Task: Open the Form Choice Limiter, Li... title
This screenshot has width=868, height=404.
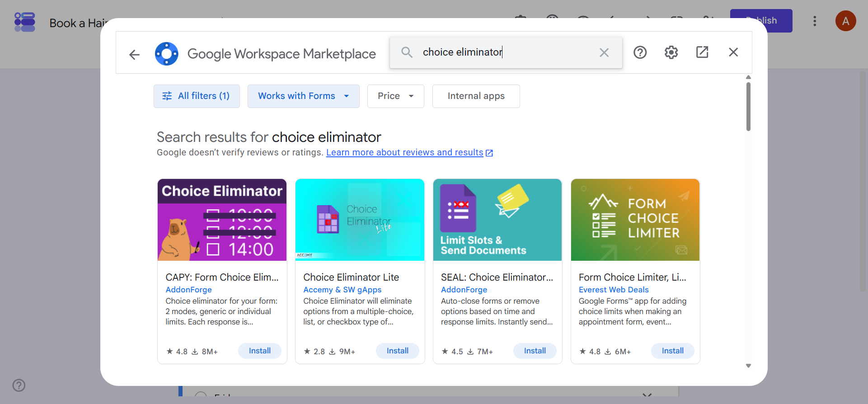Action: coord(633,277)
